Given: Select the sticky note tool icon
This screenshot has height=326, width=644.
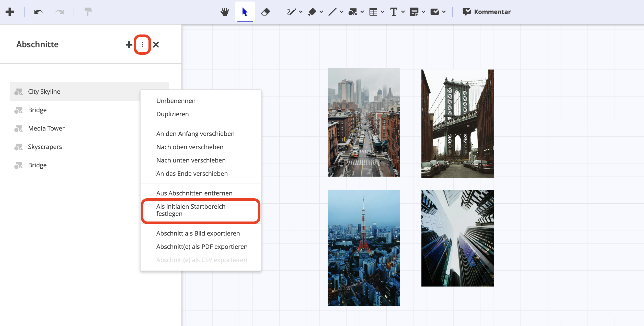Looking at the screenshot, I should click(x=414, y=12).
